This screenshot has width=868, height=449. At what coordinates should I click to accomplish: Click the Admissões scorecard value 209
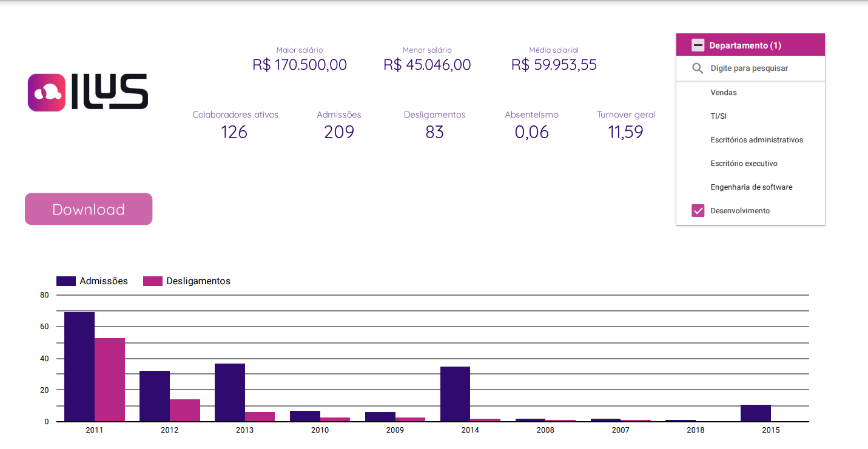pyautogui.click(x=339, y=132)
